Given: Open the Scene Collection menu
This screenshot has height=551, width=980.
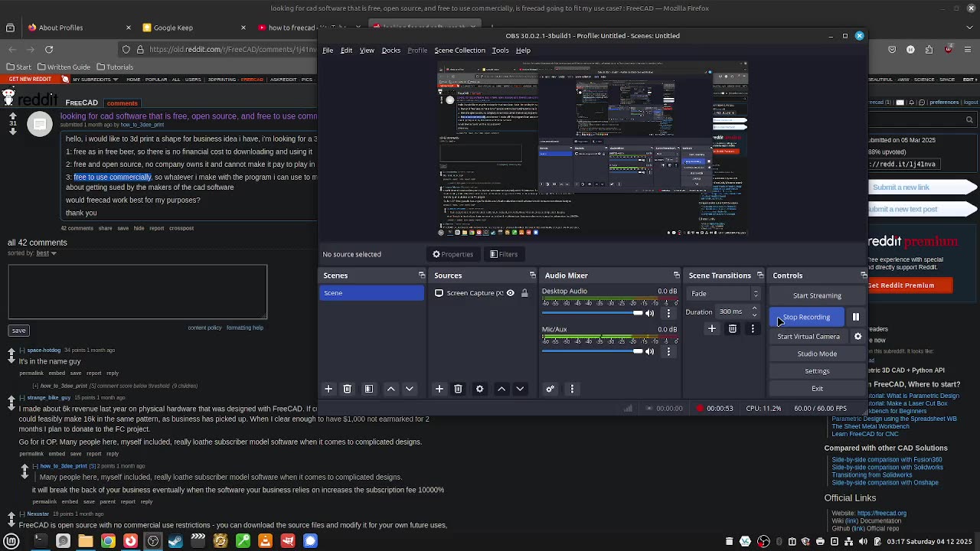Looking at the screenshot, I should click(459, 51).
